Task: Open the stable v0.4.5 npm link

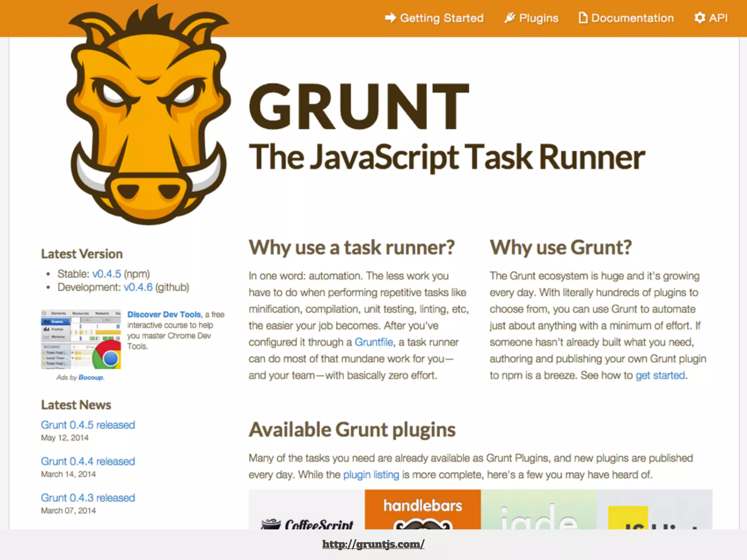Action: pyautogui.click(x=107, y=274)
